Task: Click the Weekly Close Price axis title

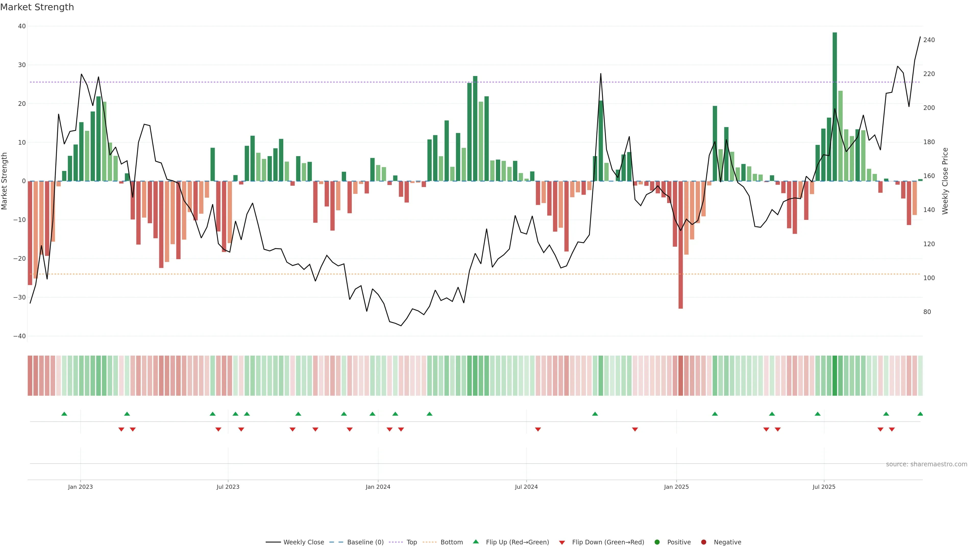Action: pos(945,181)
